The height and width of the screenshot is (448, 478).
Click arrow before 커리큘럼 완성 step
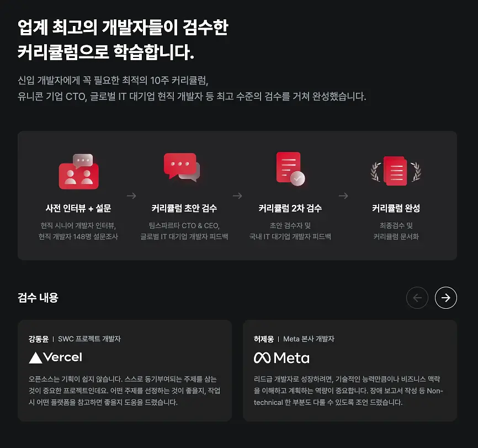[343, 196]
